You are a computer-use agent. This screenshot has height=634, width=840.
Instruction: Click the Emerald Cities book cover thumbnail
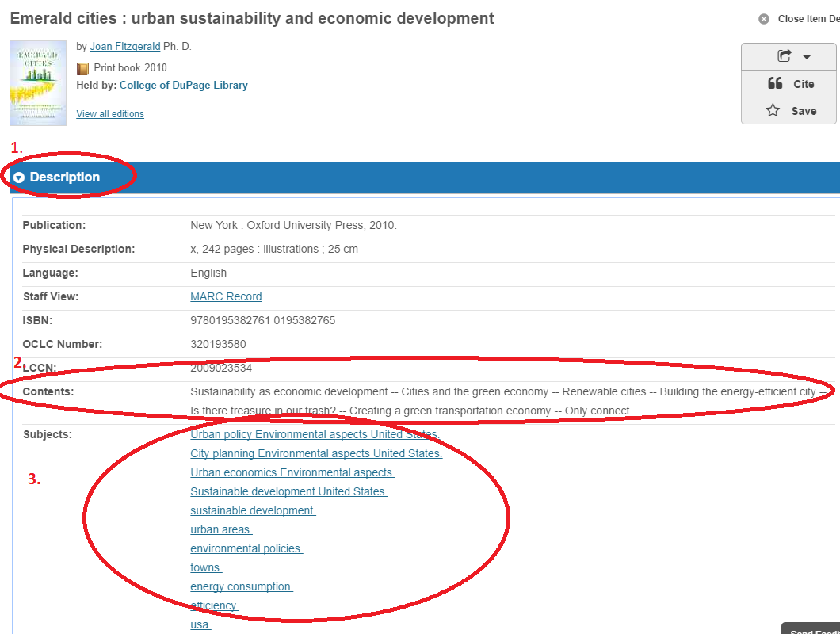point(38,83)
